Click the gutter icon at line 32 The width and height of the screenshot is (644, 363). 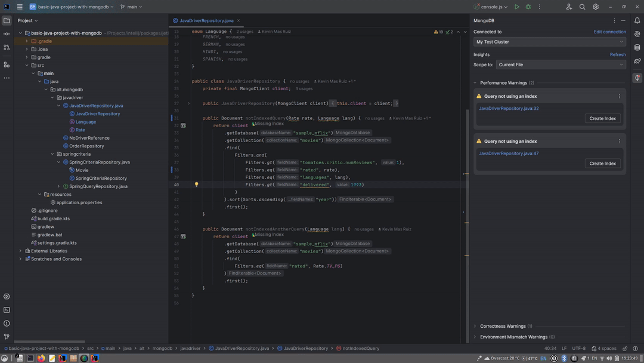183,125
